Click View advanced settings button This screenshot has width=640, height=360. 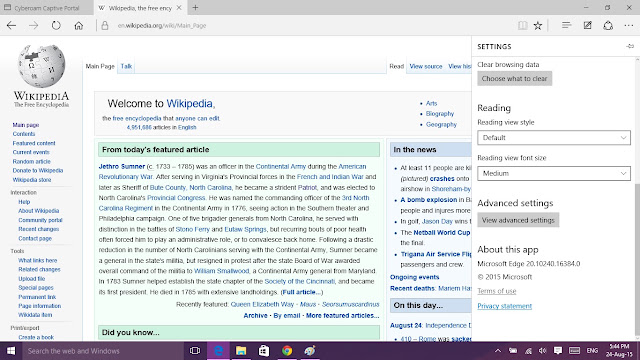click(518, 220)
